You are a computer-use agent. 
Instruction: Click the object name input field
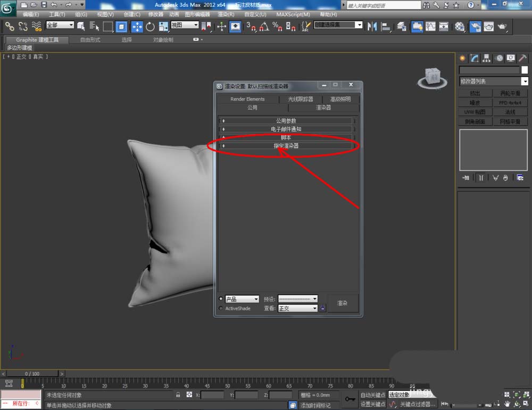489,70
